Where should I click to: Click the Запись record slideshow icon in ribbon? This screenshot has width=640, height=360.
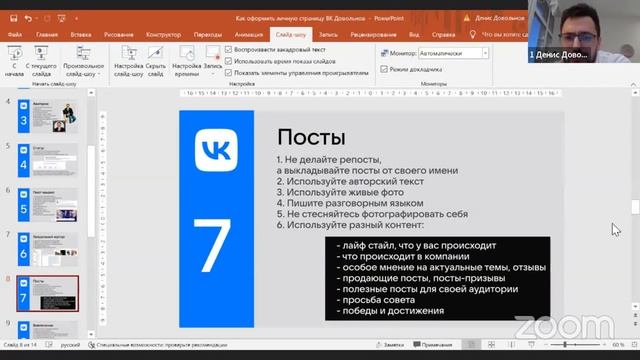[213, 54]
